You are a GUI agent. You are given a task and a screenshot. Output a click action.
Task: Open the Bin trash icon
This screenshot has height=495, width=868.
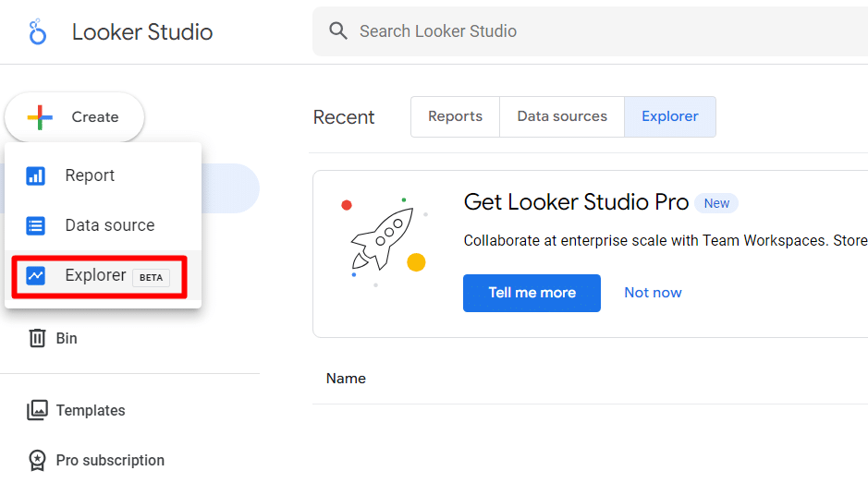pos(37,338)
